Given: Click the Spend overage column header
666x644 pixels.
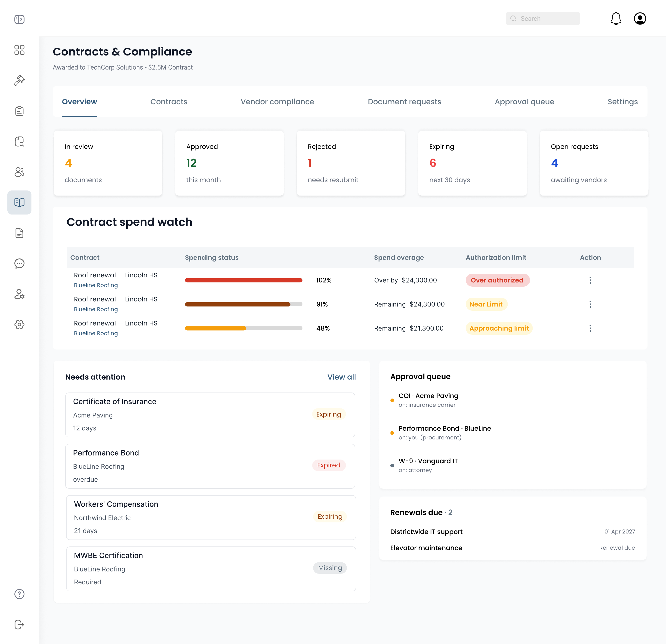Looking at the screenshot, I should point(399,258).
